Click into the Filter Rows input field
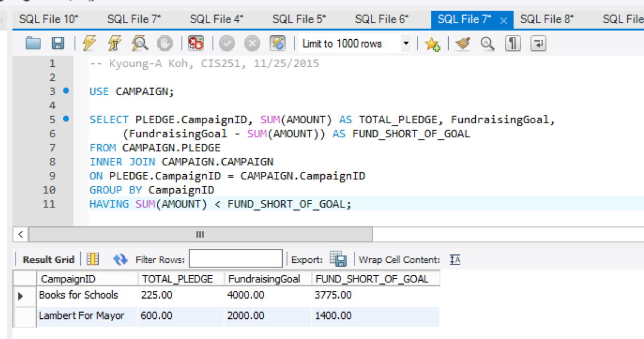Image resolution: width=644 pixels, height=339 pixels. [x=236, y=259]
